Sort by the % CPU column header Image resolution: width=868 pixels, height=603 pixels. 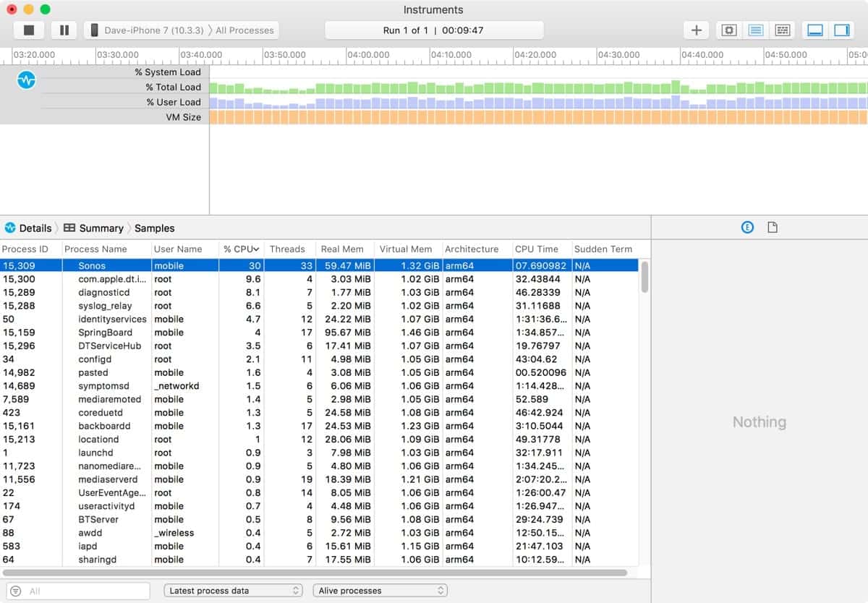(241, 249)
